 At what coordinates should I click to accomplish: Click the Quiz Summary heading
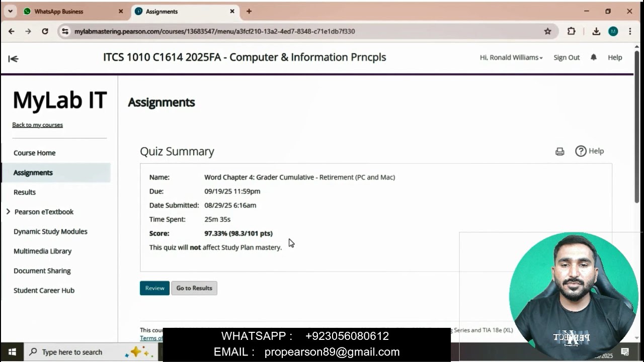tap(177, 151)
